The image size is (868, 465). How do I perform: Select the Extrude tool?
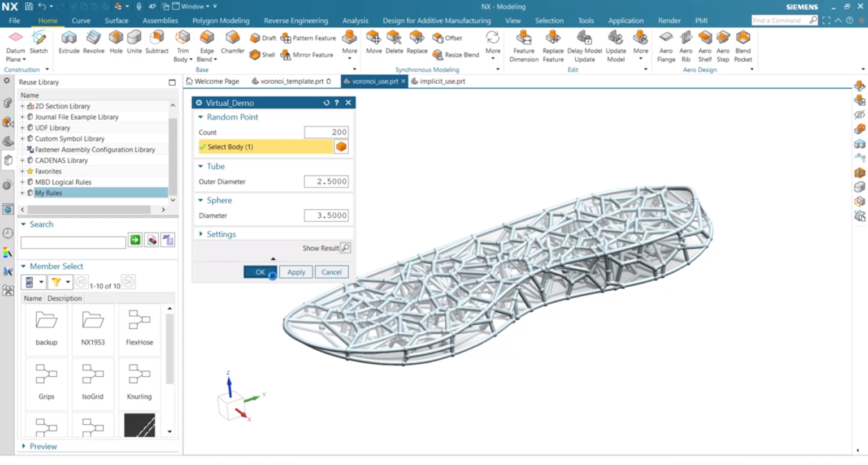68,42
